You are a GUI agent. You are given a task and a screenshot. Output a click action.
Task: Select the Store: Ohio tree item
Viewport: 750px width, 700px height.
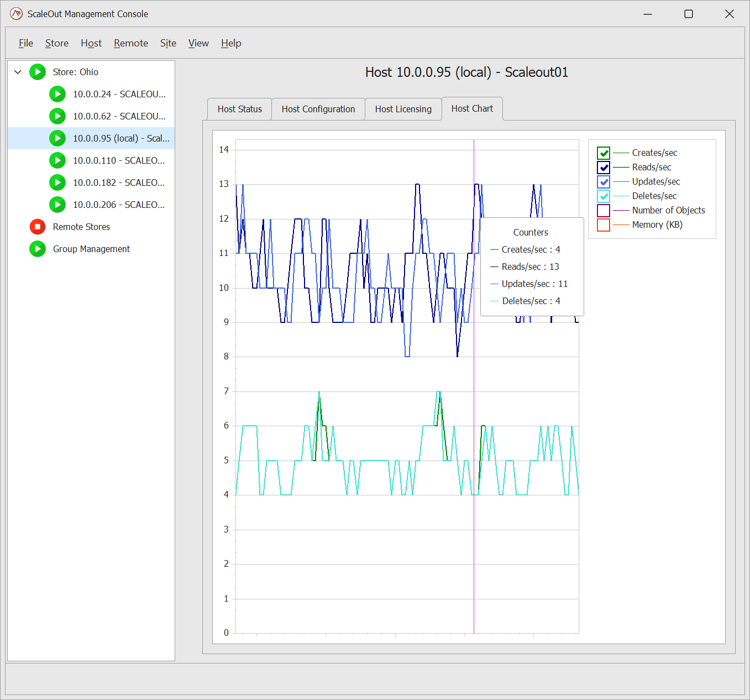point(76,72)
